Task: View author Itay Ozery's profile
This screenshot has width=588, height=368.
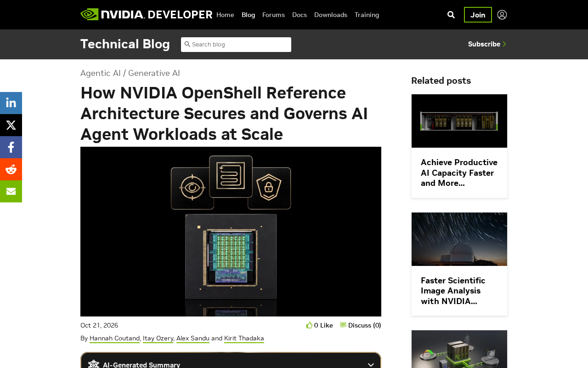Action: tap(158, 339)
